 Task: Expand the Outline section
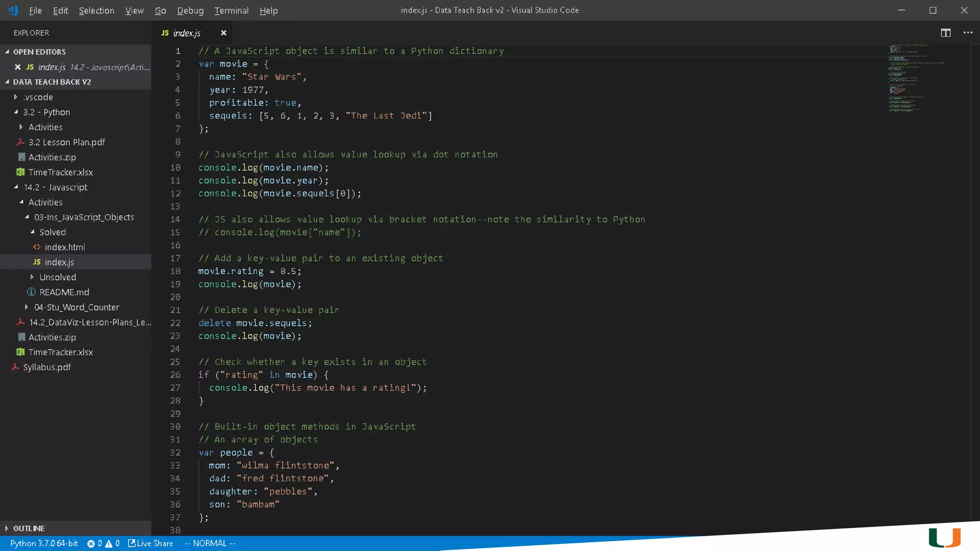point(29,529)
